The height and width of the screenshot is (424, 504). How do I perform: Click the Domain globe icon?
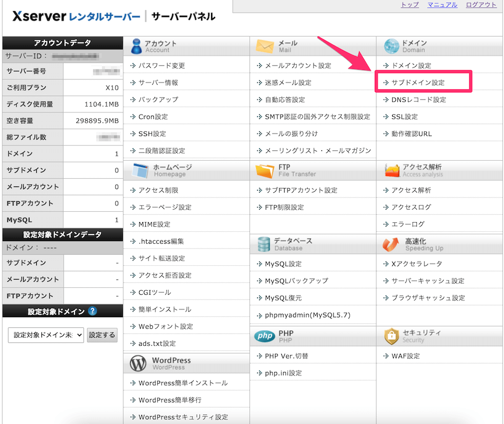pos(392,46)
